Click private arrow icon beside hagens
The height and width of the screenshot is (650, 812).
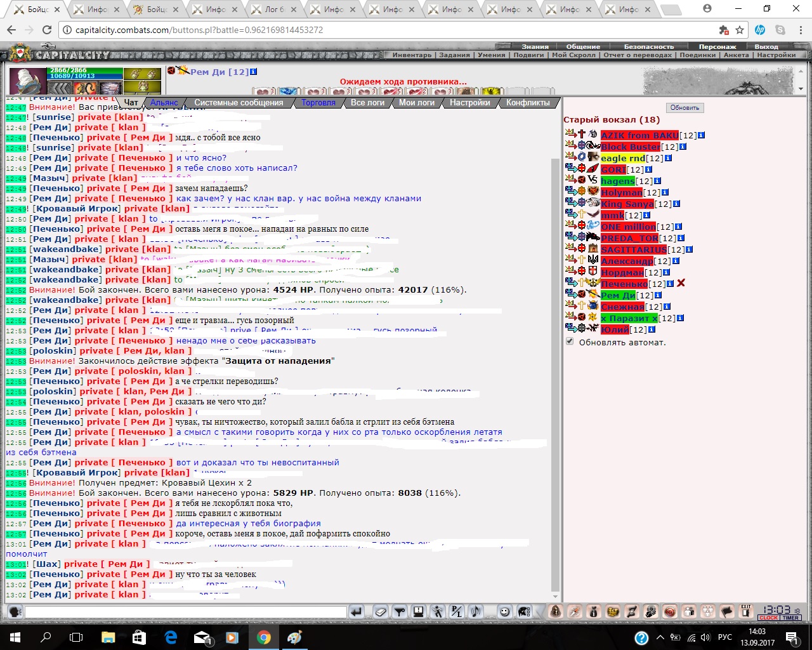(570, 180)
